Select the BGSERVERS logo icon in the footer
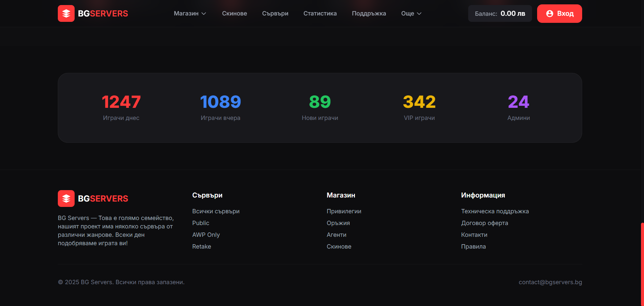This screenshot has width=644, height=306. tap(66, 198)
